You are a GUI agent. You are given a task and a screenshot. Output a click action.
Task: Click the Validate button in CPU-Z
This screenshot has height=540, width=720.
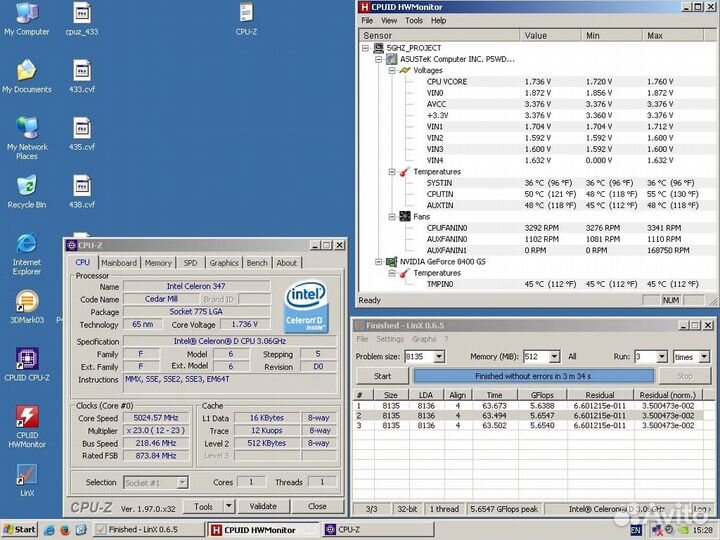tap(262, 506)
